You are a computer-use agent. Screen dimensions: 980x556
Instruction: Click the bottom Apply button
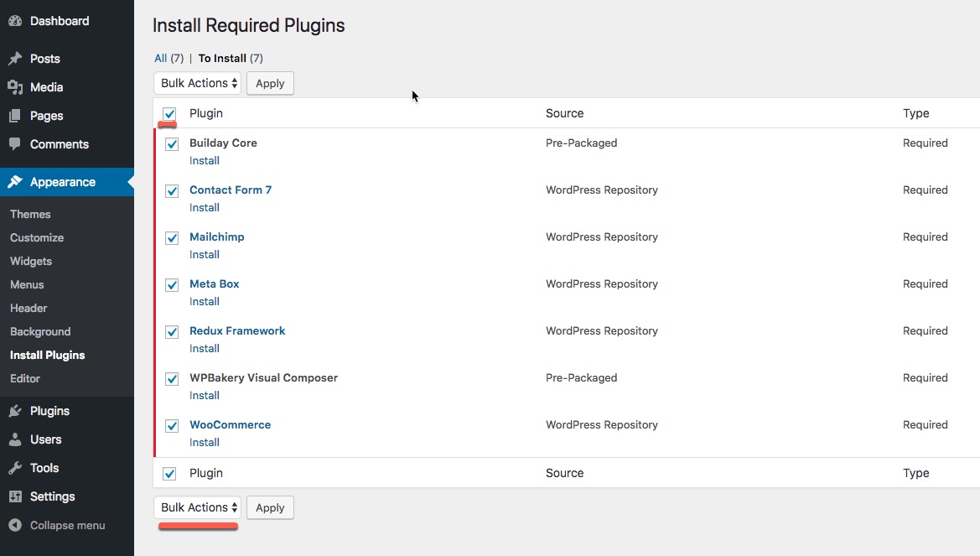tap(270, 508)
